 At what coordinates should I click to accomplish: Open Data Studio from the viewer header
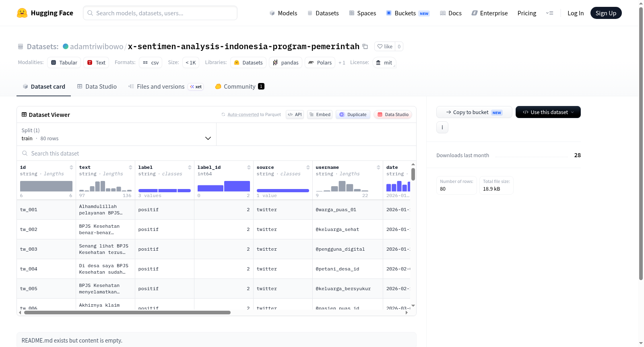point(393,114)
